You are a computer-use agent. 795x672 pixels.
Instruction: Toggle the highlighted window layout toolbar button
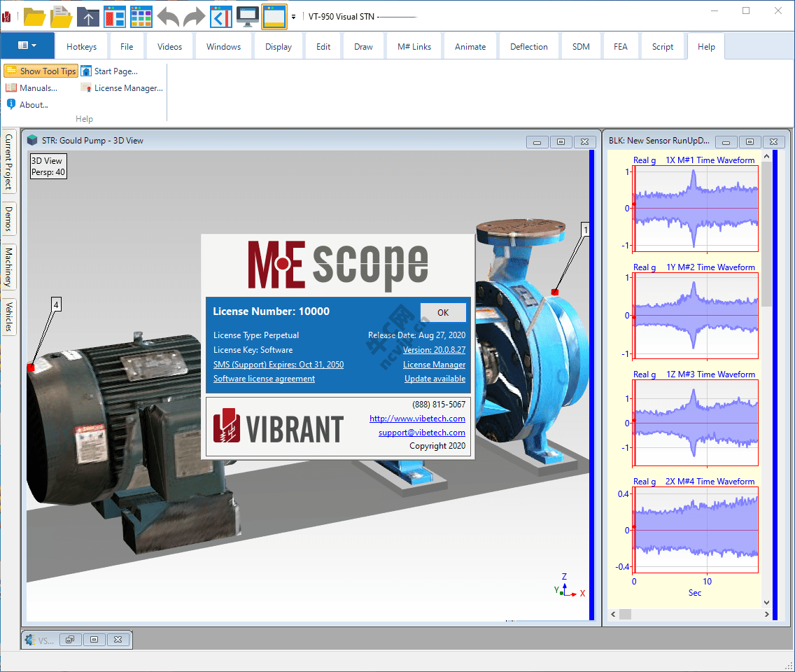(274, 17)
